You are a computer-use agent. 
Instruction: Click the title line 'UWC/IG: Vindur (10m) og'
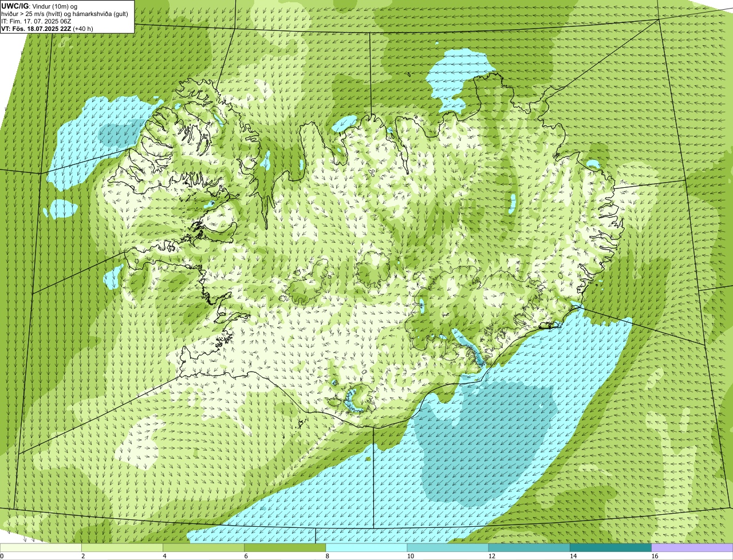(39, 6)
